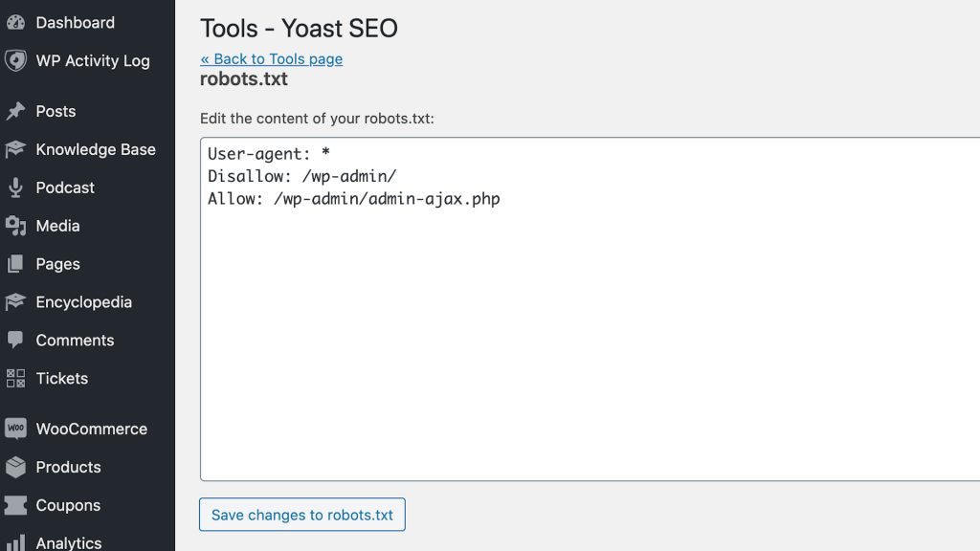Click the Media icon in sidebar
The image size is (980, 551).
pos(15,227)
